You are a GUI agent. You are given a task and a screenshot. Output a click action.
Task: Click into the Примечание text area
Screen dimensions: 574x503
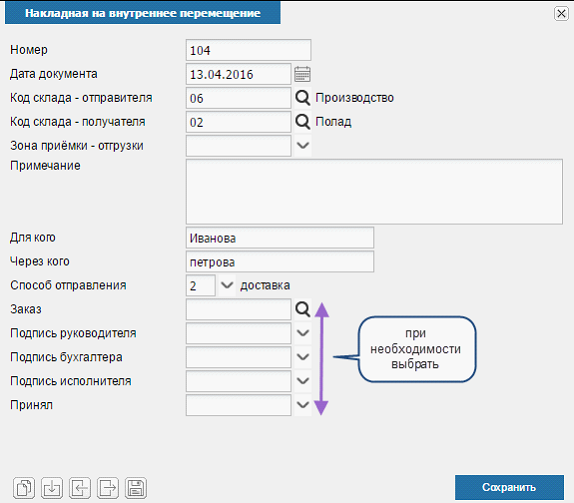tap(374, 191)
